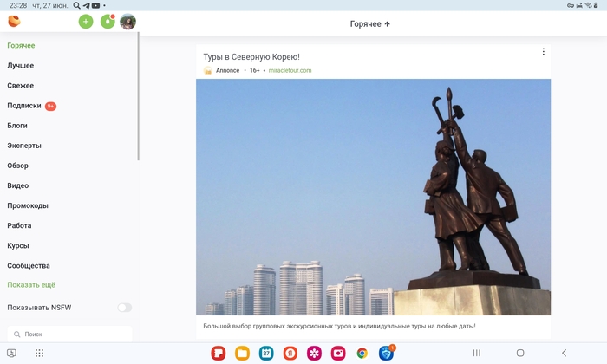Launch Chrome browser from taskbar
607x364 pixels.
[x=362, y=354]
